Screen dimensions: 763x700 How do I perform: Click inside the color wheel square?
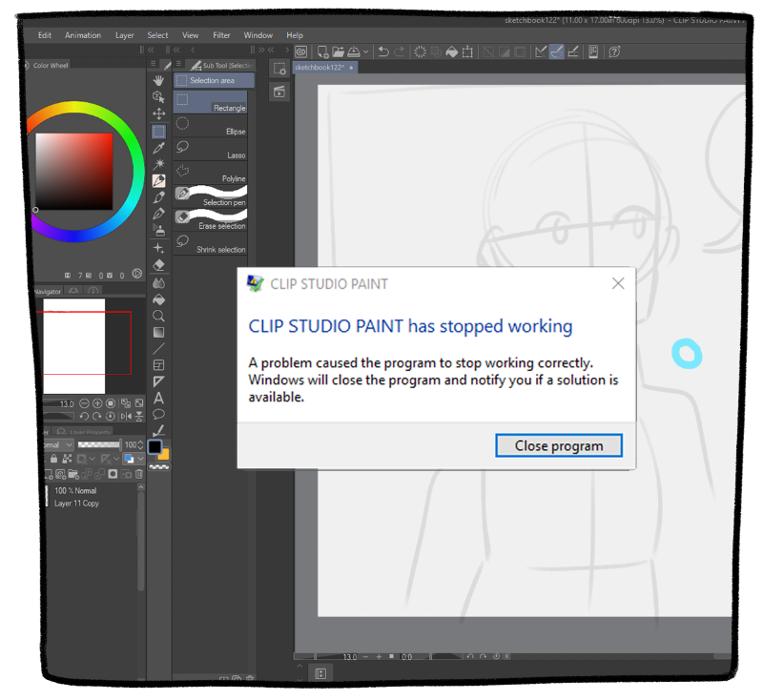[x=74, y=172]
